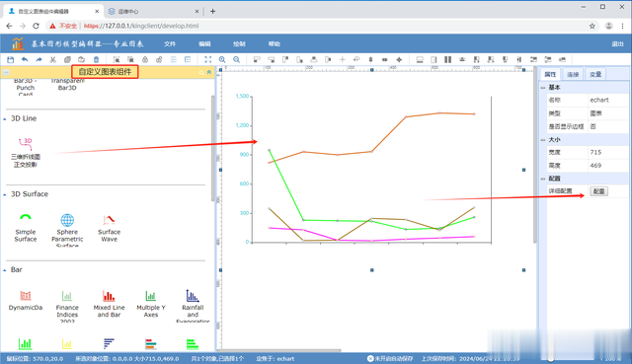Select the Surface Wave chart component
The width and height of the screenshot is (632, 364).
pos(109,228)
